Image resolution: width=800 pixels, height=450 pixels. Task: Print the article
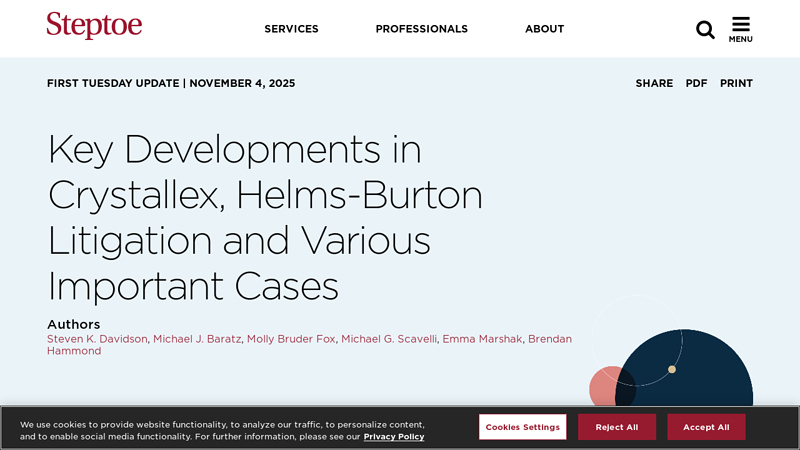tap(736, 83)
